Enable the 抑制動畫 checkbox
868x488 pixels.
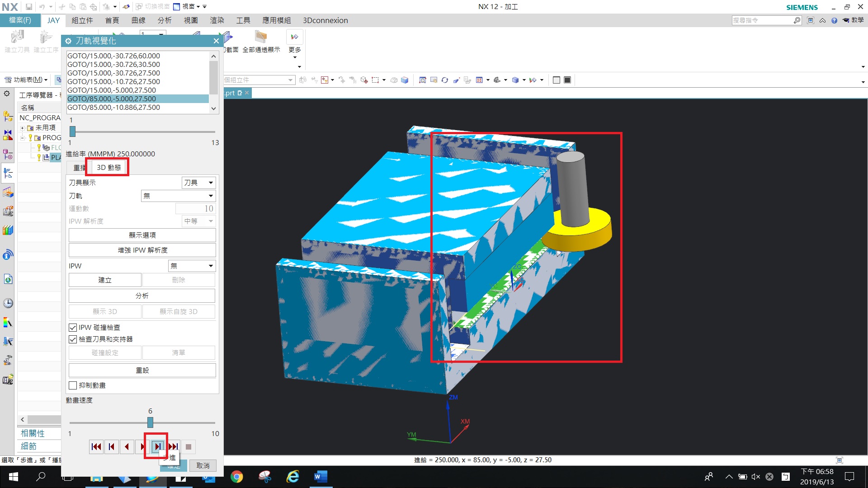(73, 385)
